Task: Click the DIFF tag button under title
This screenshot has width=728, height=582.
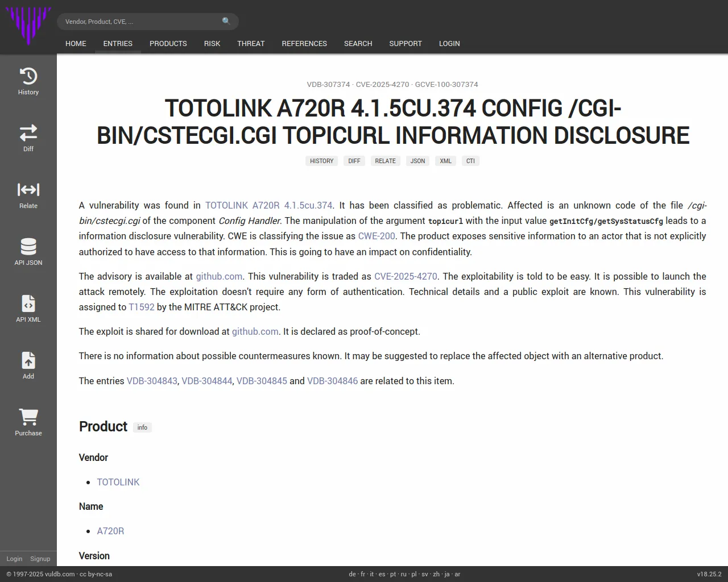Action: [354, 161]
